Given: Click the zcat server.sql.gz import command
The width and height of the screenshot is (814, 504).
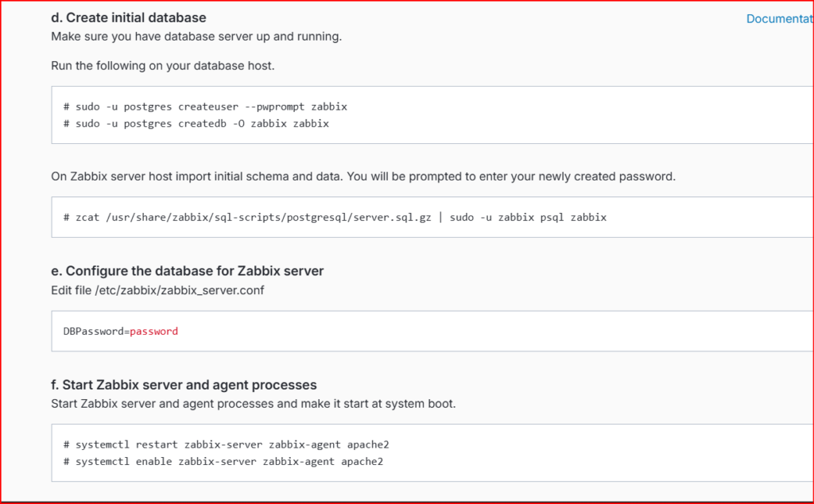Looking at the screenshot, I should pyautogui.click(x=335, y=217).
